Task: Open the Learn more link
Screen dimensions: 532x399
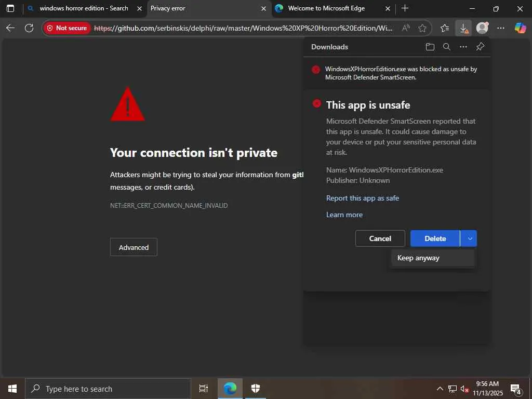Action: (x=344, y=215)
